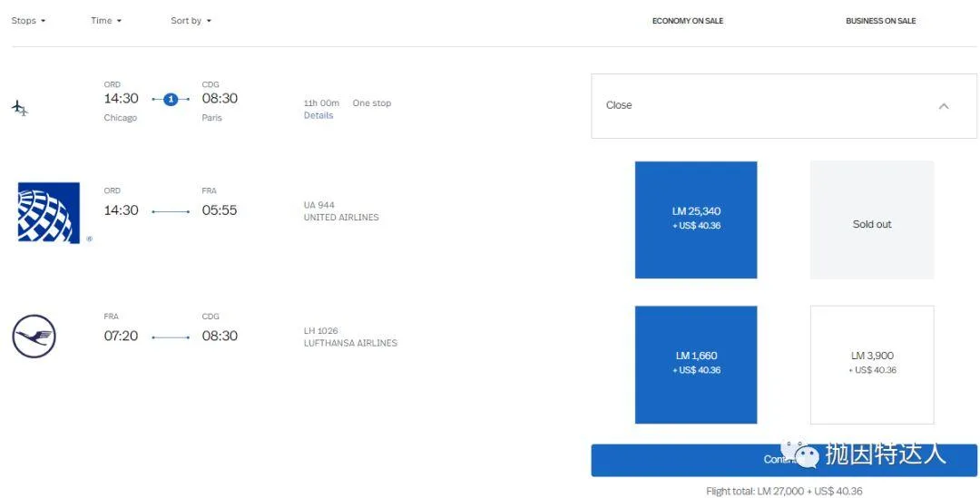
Task: Click the one-stop indicator badge
Action: pyautogui.click(x=171, y=99)
